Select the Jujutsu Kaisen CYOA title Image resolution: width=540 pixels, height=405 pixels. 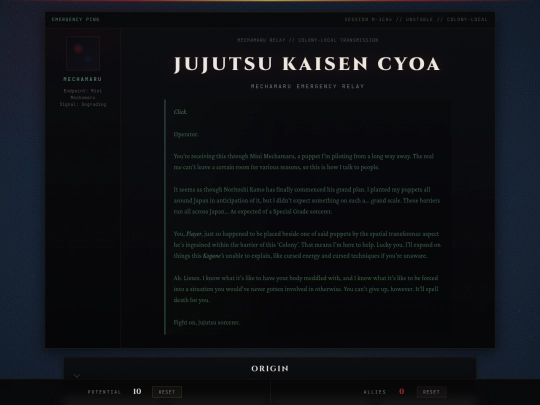pyautogui.click(x=307, y=64)
